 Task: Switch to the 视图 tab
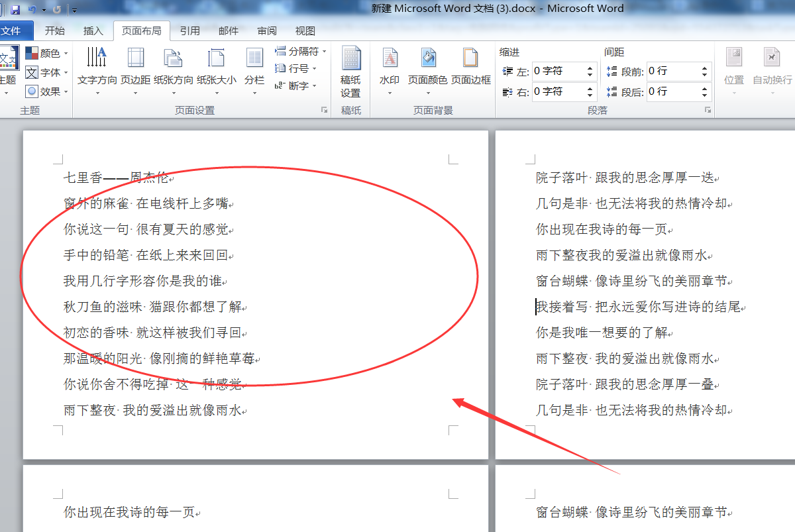[305, 30]
